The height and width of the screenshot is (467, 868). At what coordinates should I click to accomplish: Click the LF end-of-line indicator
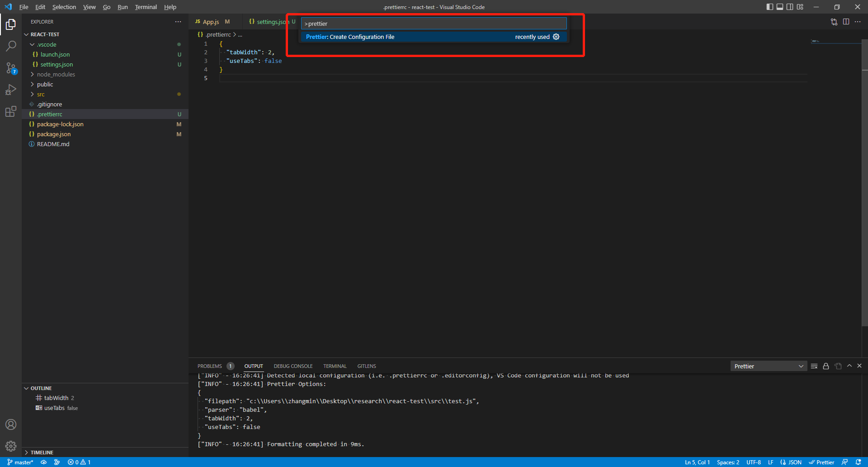770,462
